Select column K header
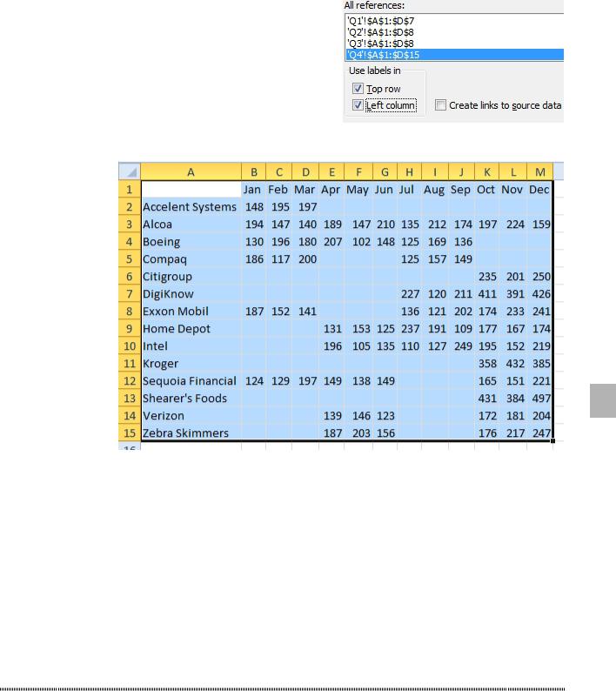The width and height of the screenshot is (616, 691). pos(487,171)
